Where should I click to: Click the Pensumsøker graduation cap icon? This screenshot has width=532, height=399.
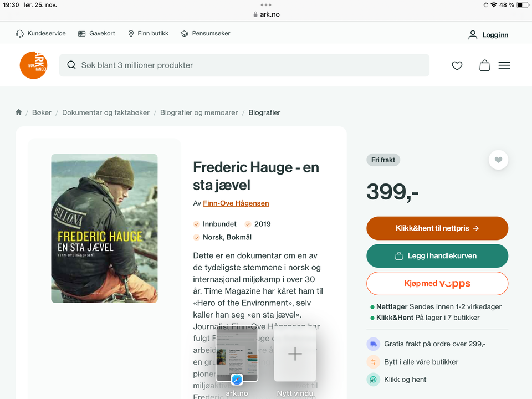(184, 34)
